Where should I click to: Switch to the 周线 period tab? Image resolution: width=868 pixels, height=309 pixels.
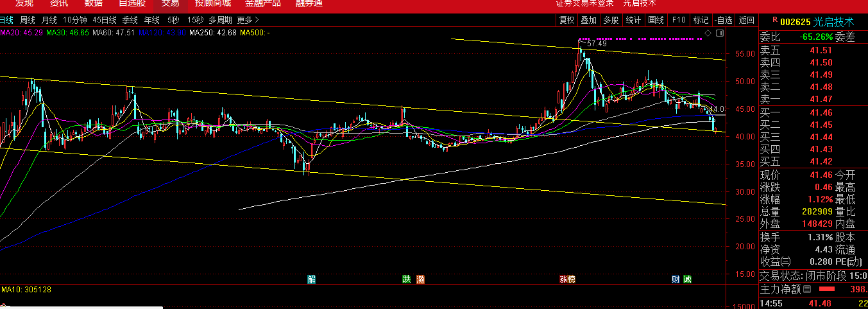pyautogui.click(x=28, y=21)
